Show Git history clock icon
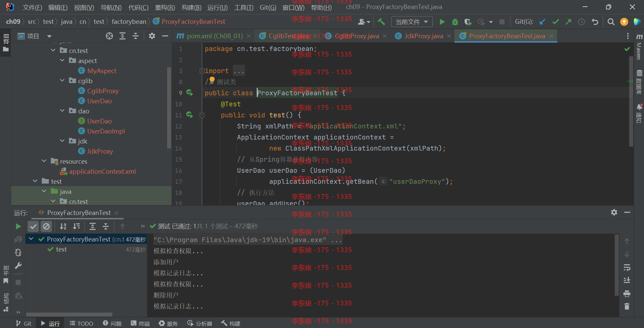 (582, 22)
